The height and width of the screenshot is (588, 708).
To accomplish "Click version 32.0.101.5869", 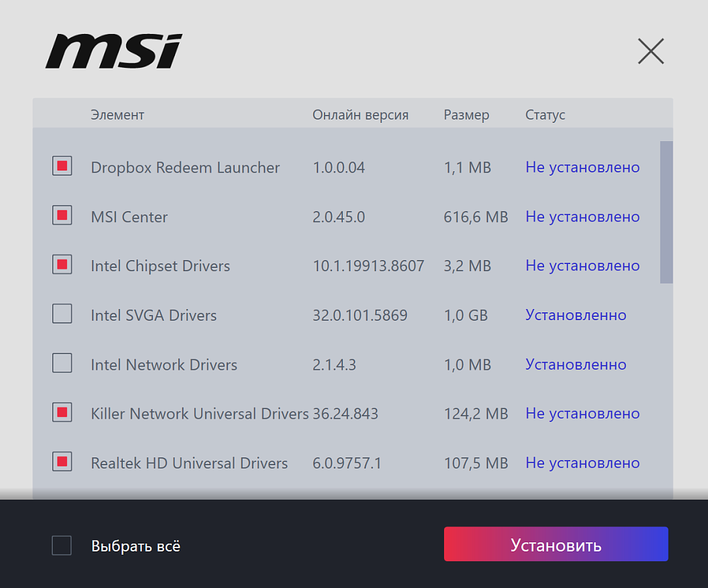I will 360,315.
